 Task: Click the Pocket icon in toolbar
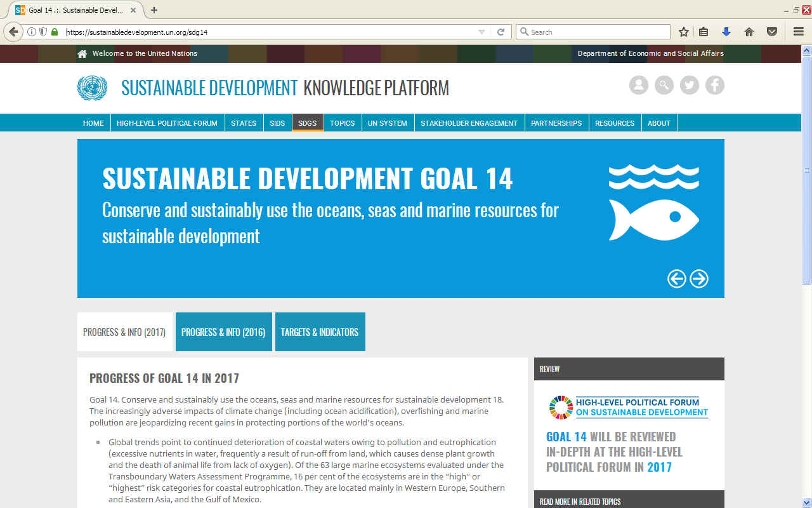(x=772, y=32)
